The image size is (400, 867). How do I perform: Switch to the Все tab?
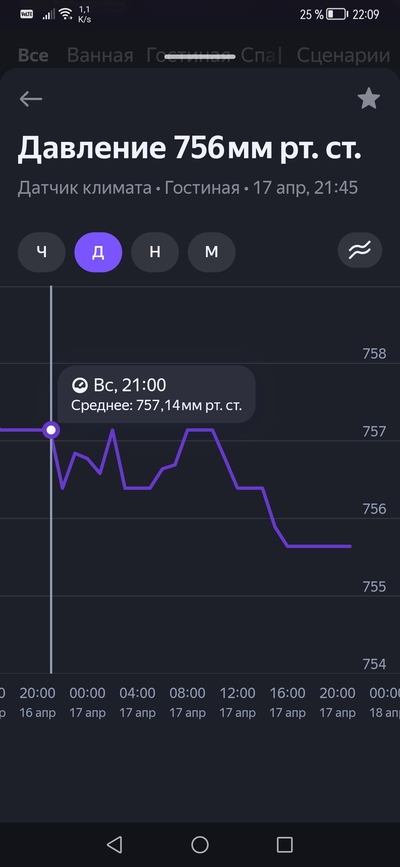pyautogui.click(x=33, y=56)
